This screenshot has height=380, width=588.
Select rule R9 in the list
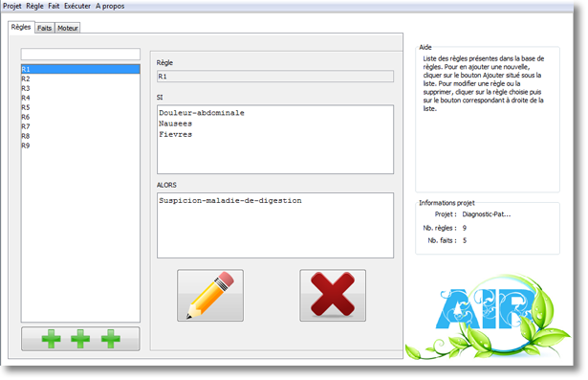coord(80,145)
